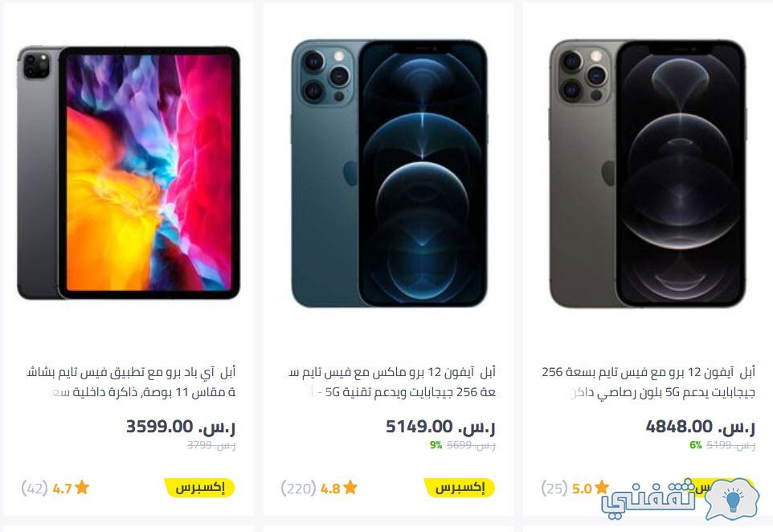Click the lightbulb watermark logo

(731, 498)
